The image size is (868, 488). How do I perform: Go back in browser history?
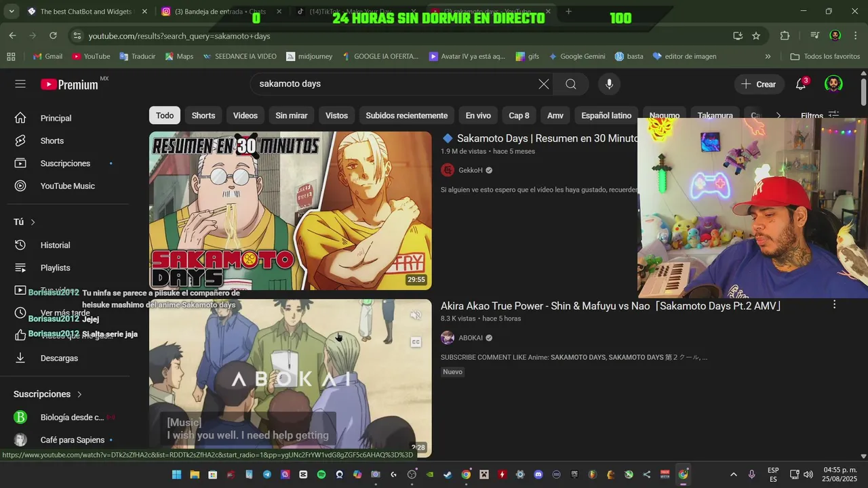(x=12, y=36)
